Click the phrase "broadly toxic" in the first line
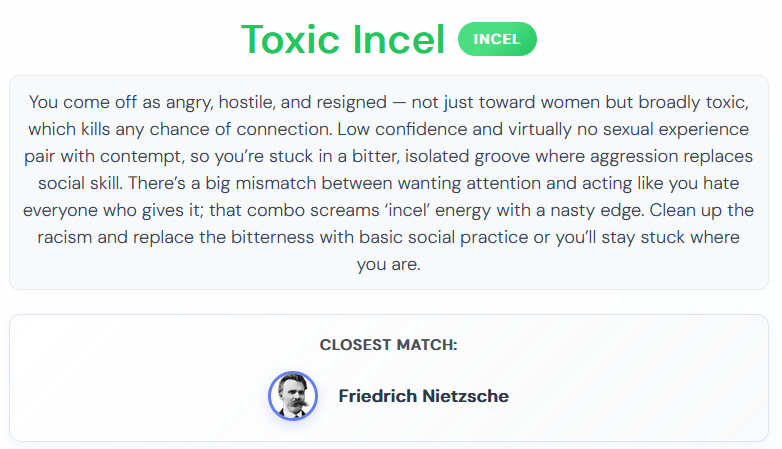Viewport: 782px width, 449px height. [x=693, y=102]
